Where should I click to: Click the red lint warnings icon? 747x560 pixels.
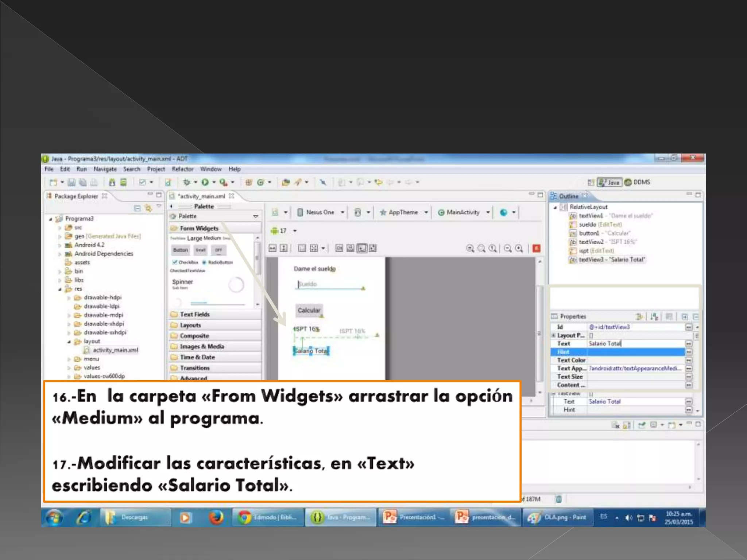[x=536, y=248]
